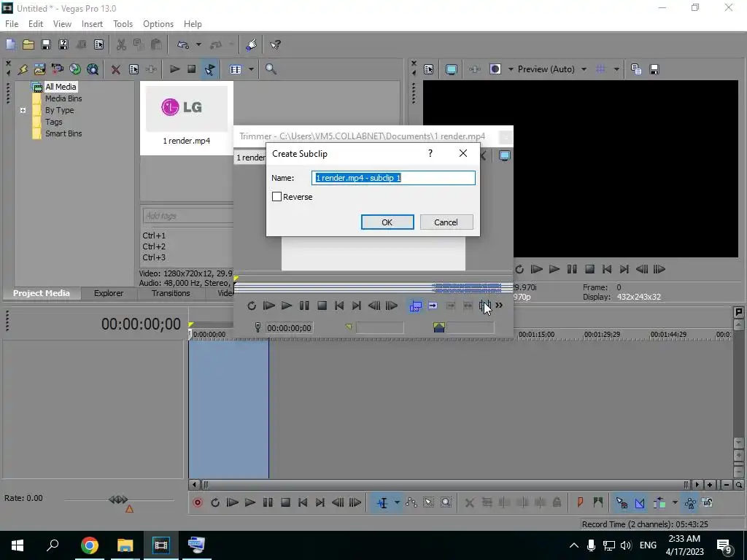Switch to the Explorer tab
Viewport: 747px width, 560px height.
click(x=109, y=293)
